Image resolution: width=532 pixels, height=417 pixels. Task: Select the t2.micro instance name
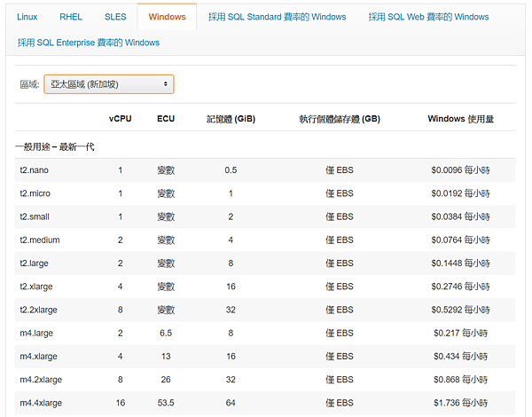(x=35, y=193)
